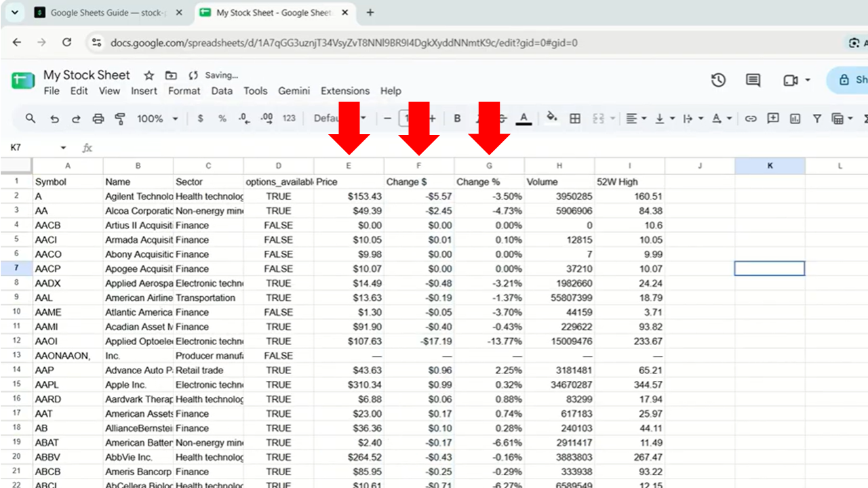This screenshot has width=868, height=488.
Task: Star the My Stock Sheet document
Action: 149,75
